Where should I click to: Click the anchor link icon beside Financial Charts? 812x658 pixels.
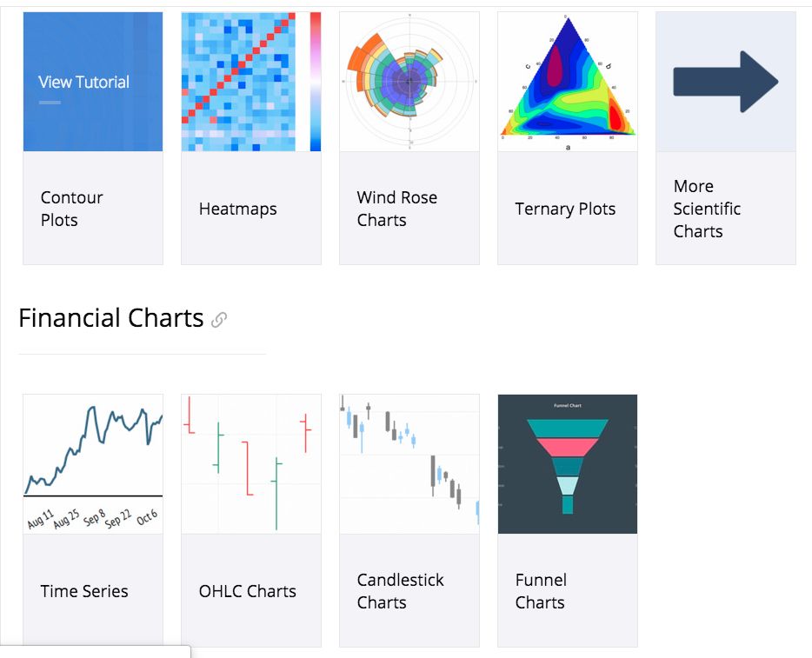[219, 320]
